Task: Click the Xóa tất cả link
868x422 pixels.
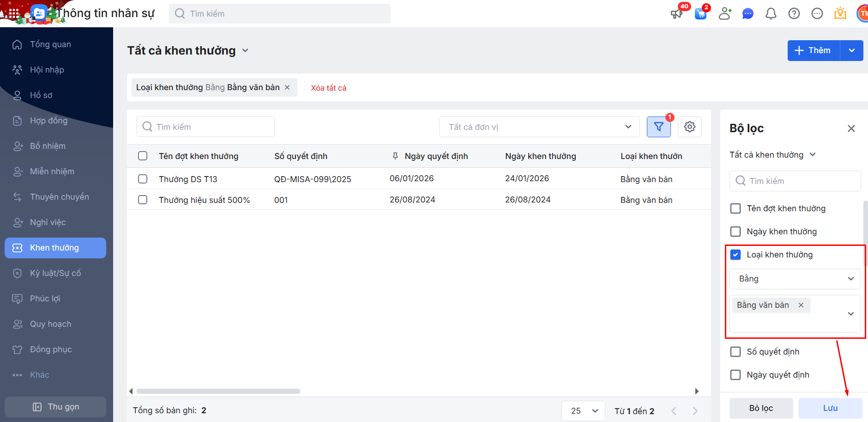Action: click(328, 88)
